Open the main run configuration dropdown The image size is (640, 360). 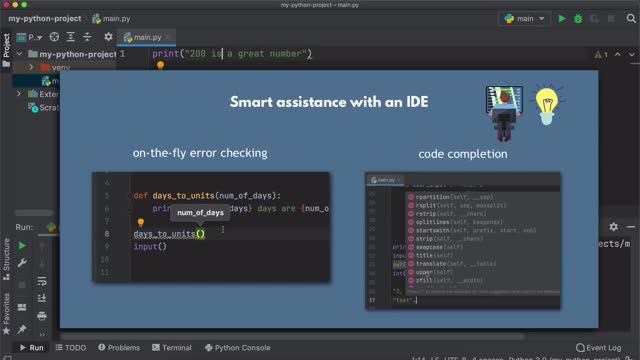pos(524,19)
